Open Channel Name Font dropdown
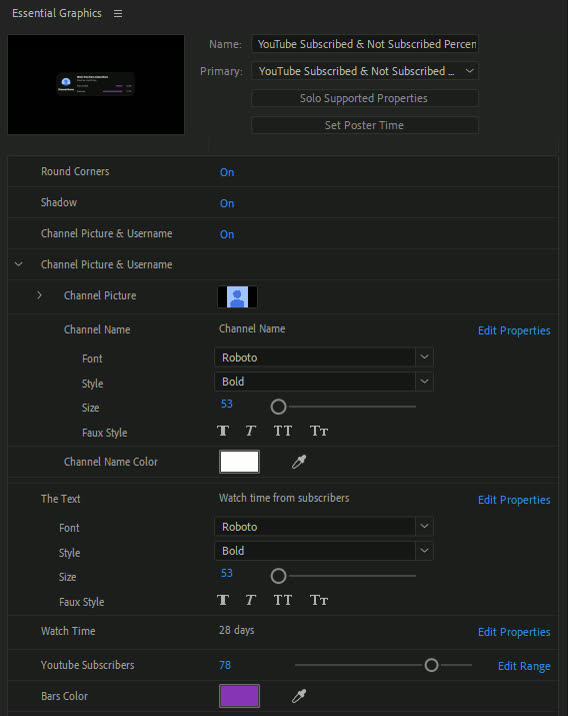Viewport: 568px width, 716px height. pyautogui.click(x=324, y=357)
